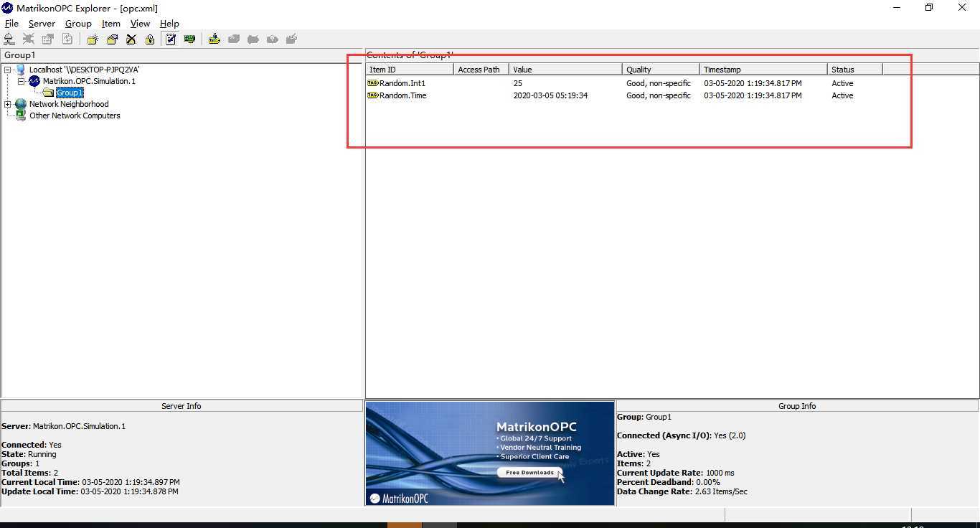The height and width of the screenshot is (528, 980).
Task: Click the Server Info panel header
Action: (182, 406)
